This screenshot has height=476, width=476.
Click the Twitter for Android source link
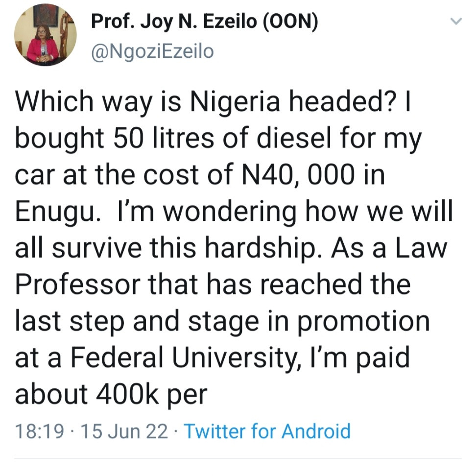point(267,431)
